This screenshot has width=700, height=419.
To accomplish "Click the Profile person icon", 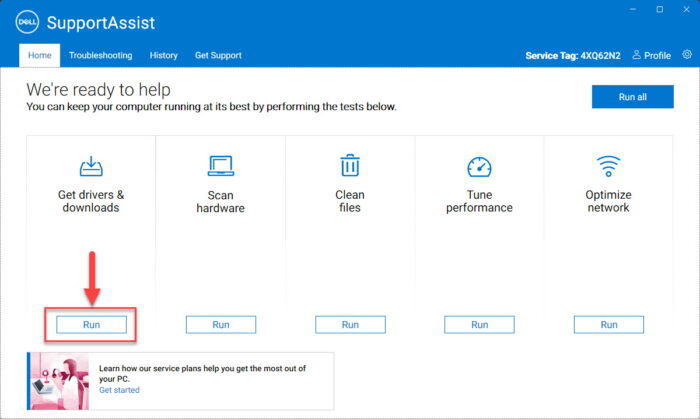I will click(637, 54).
